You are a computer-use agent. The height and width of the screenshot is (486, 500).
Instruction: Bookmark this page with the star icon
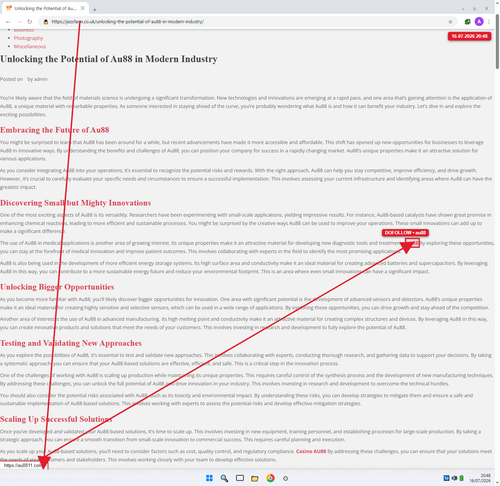[450, 22]
